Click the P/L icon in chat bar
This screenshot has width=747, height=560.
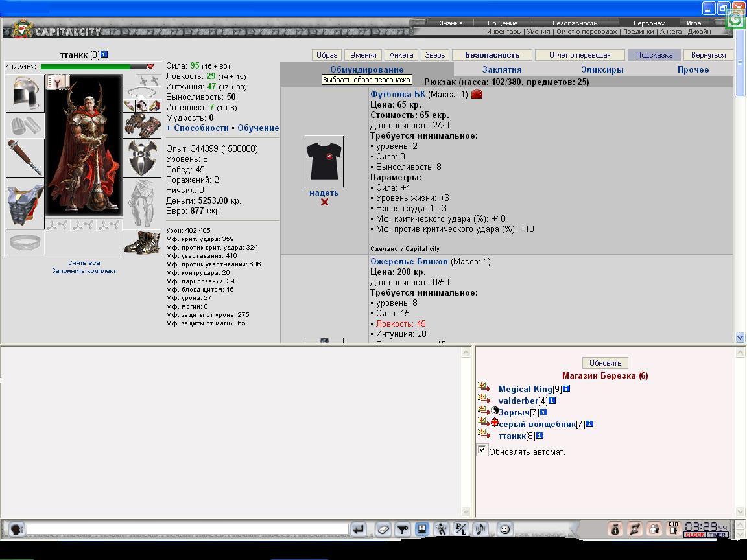pos(460,529)
